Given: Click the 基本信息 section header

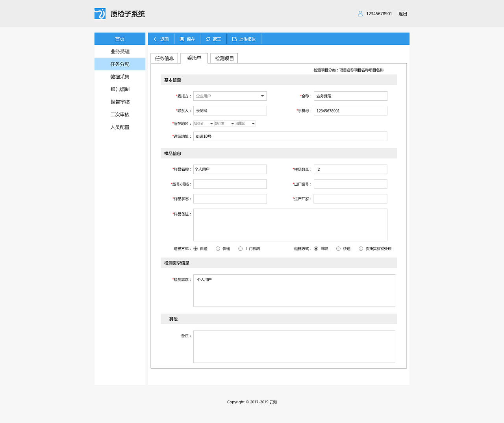Looking at the screenshot, I should [x=279, y=80].
